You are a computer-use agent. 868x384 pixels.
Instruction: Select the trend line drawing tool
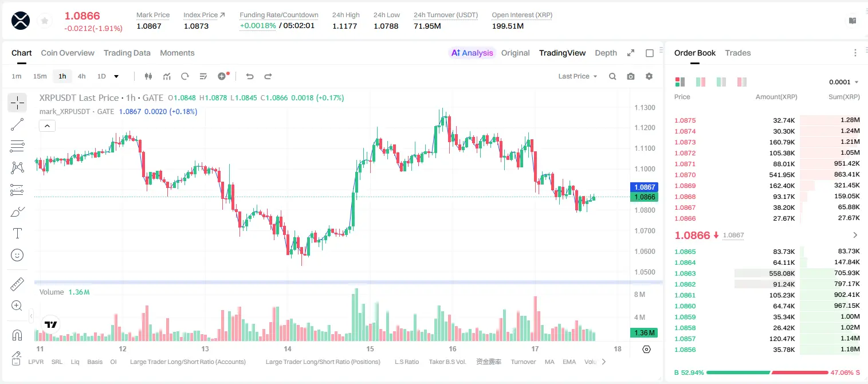17,124
